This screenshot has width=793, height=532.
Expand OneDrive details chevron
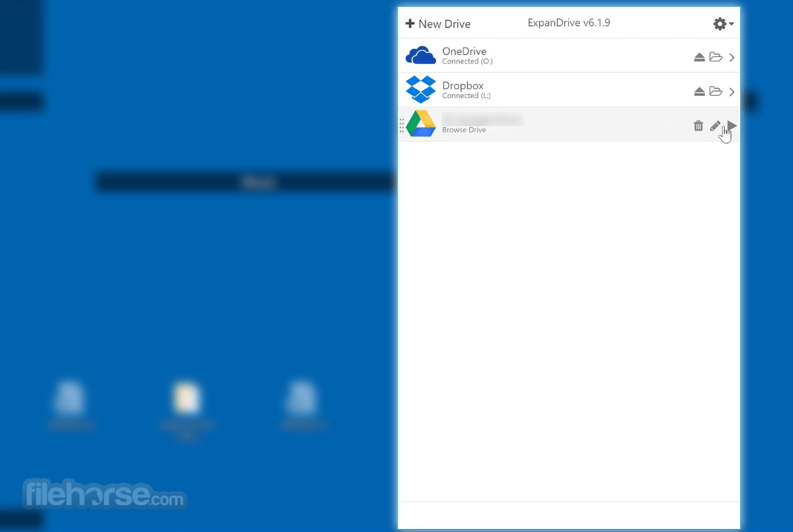(732, 57)
